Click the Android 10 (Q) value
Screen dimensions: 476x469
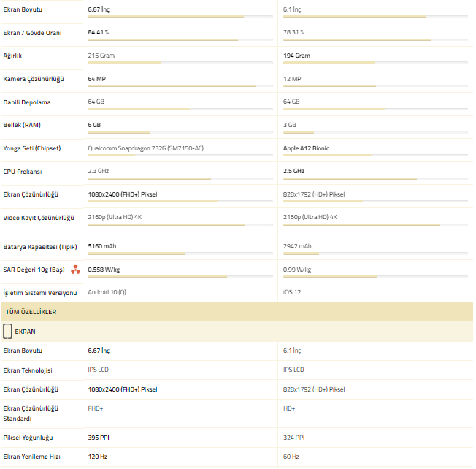[x=107, y=292]
